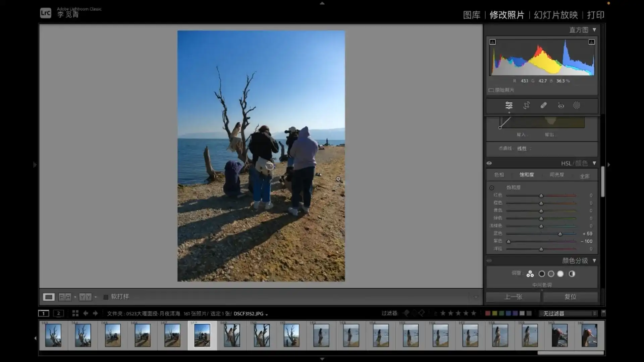
Task: Select the Crop overlay tool
Action: (x=526, y=106)
